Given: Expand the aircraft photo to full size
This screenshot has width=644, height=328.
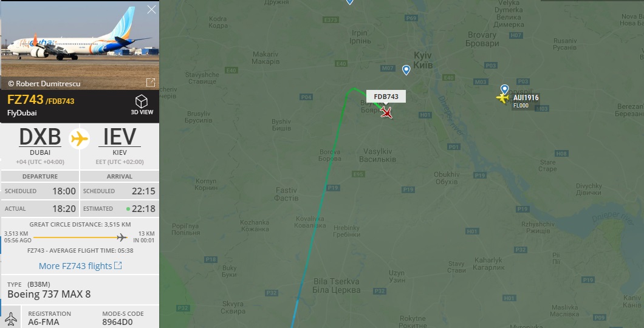Looking at the screenshot, I should [151, 83].
